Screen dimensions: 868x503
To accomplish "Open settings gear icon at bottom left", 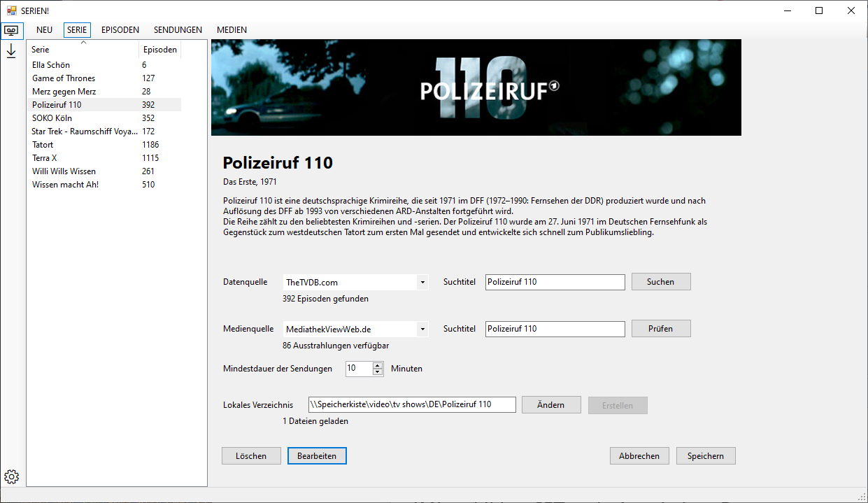I will click(x=11, y=476).
